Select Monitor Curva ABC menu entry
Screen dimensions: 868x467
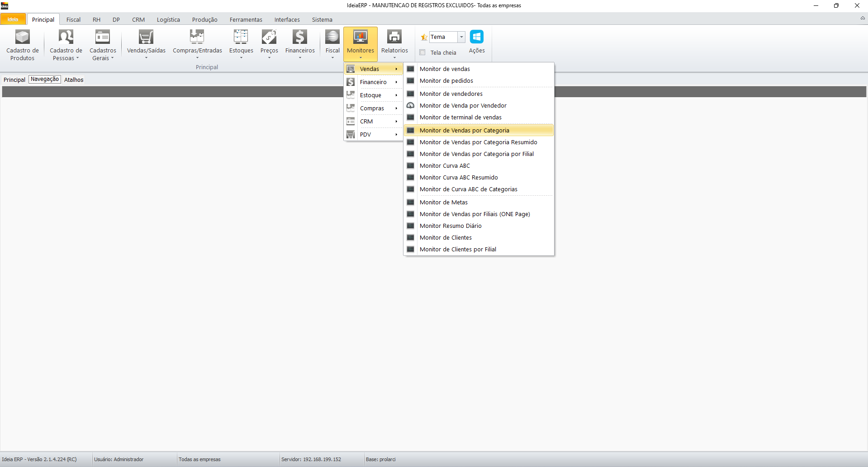445,166
